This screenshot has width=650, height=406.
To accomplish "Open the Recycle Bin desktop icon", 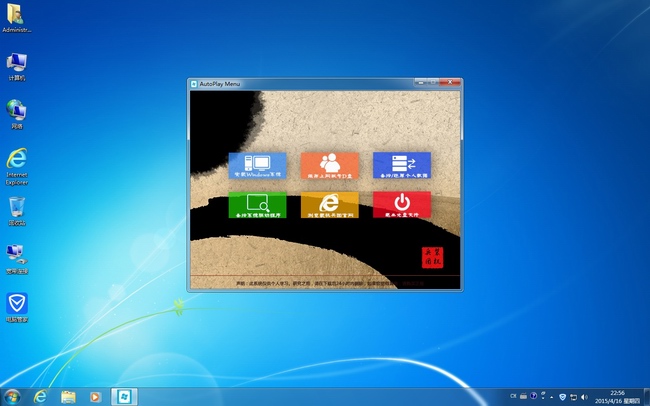I will pos(17,212).
